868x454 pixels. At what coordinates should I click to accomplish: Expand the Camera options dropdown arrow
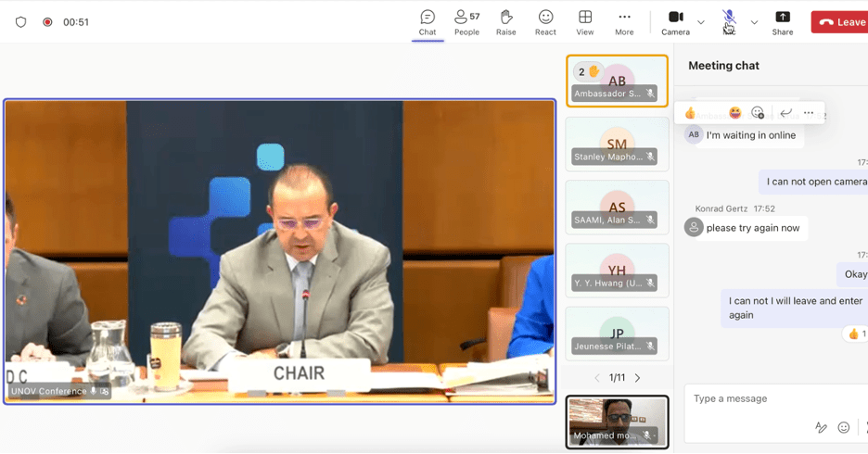coord(701,22)
